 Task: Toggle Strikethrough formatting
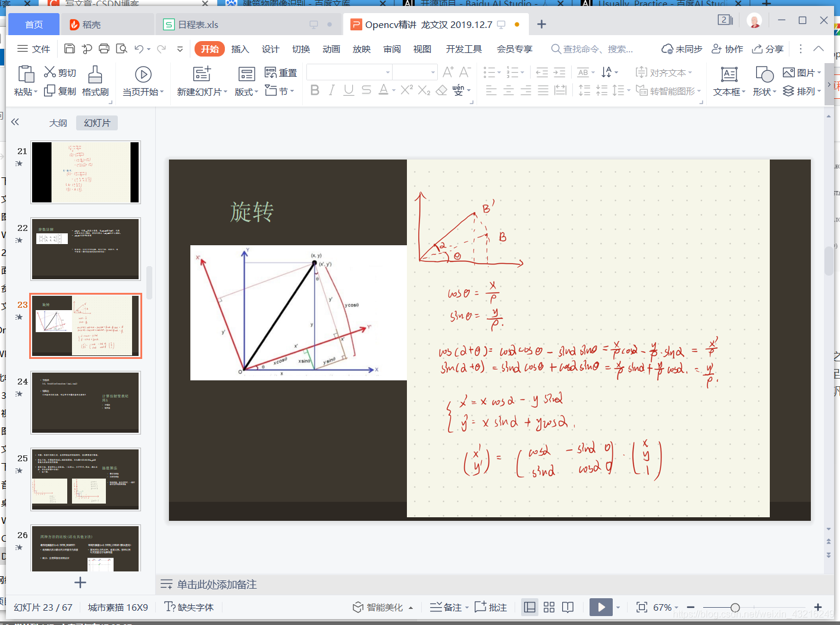pos(366,90)
